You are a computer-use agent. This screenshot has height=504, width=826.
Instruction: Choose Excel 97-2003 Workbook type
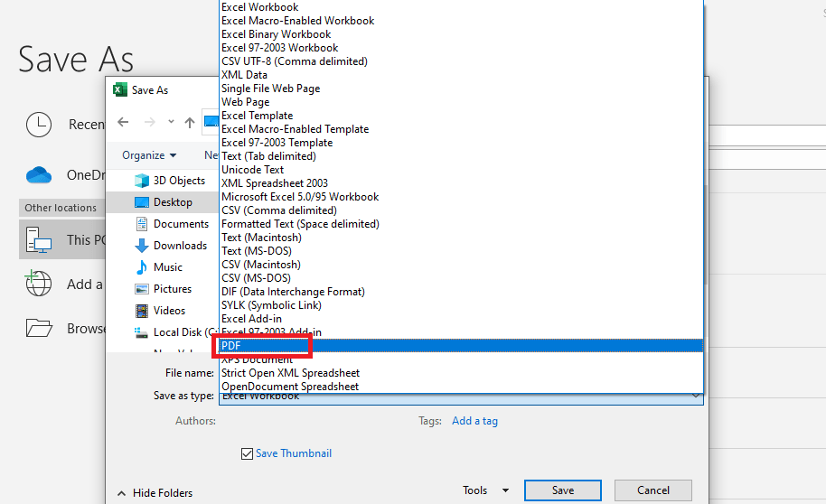461,47
